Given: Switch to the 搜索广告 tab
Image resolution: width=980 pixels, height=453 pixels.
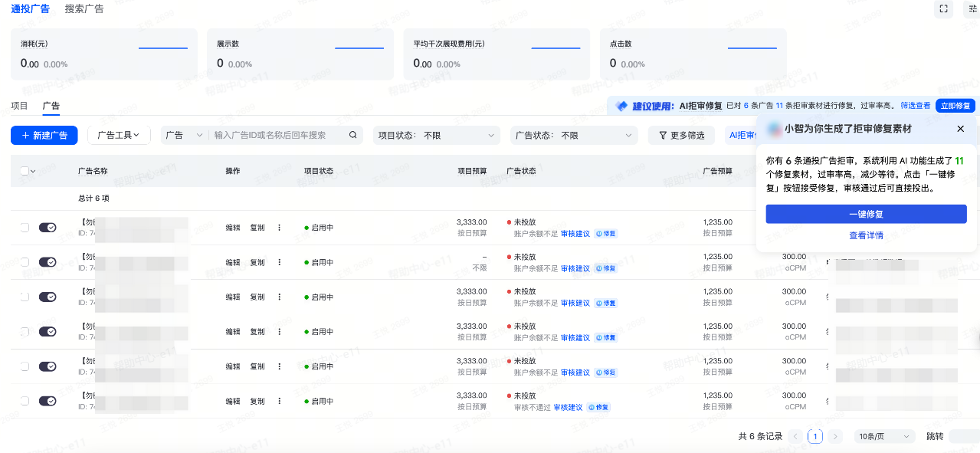Looking at the screenshot, I should click(x=84, y=9).
